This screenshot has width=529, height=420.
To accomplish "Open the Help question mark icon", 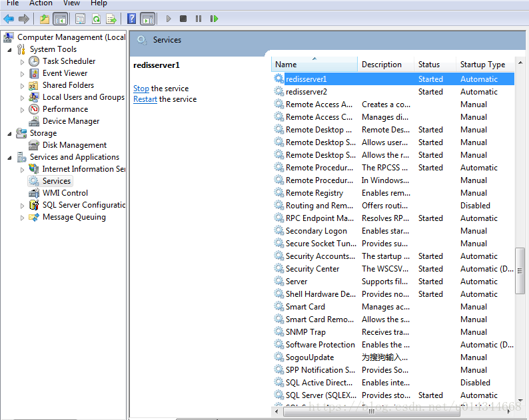I will pos(131,19).
